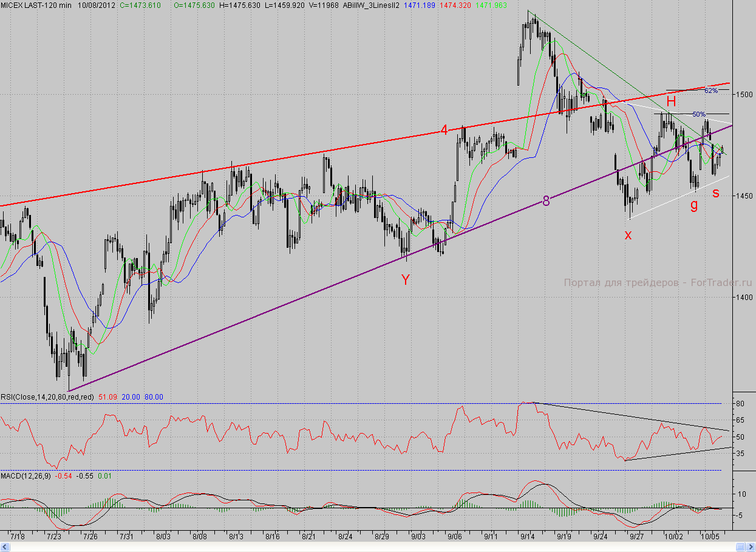Click the '9/19' date axis label

564,537
